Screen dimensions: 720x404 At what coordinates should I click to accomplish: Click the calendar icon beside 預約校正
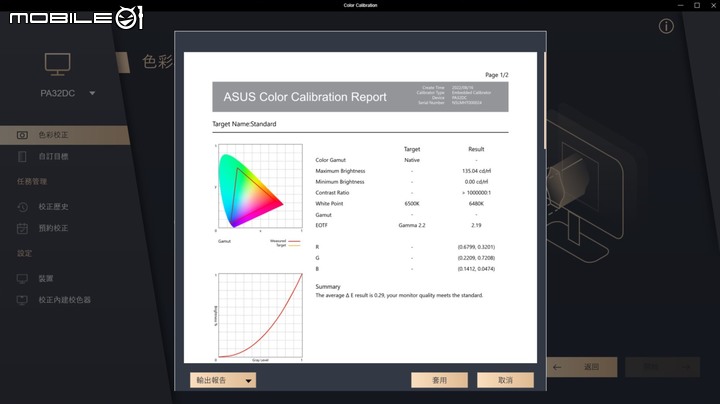tap(22, 228)
